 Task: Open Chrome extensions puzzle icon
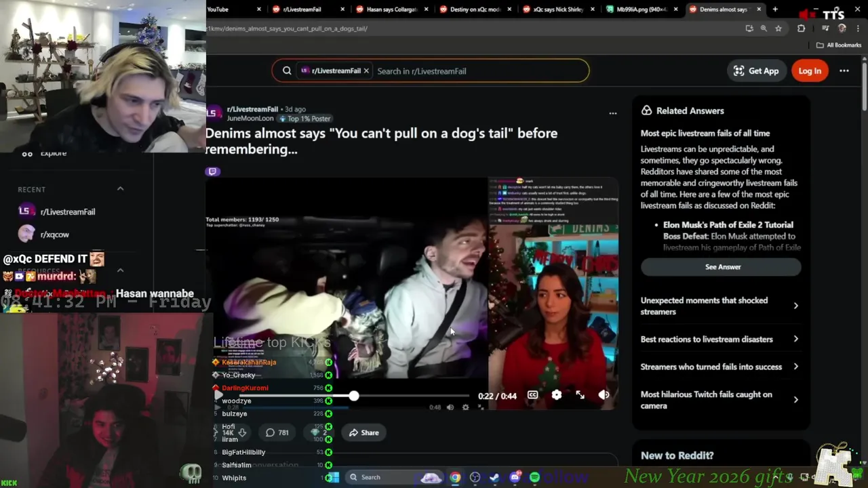(x=802, y=28)
